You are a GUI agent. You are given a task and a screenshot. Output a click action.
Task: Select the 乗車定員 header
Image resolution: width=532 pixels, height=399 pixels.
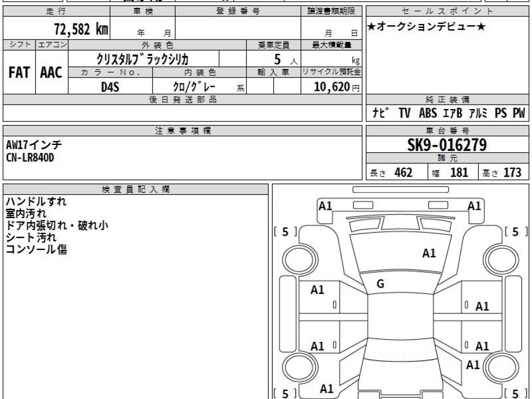[x=274, y=45]
